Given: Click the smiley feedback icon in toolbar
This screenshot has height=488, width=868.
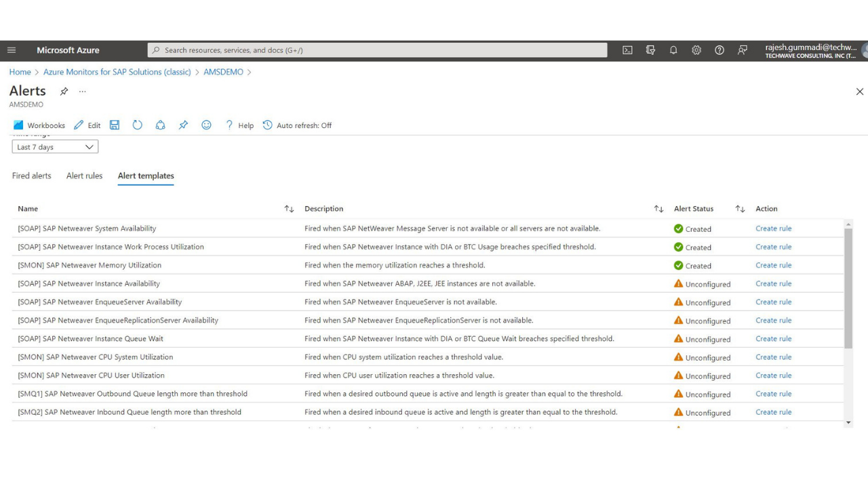Looking at the screenshot, I should [x=206, y=125].
